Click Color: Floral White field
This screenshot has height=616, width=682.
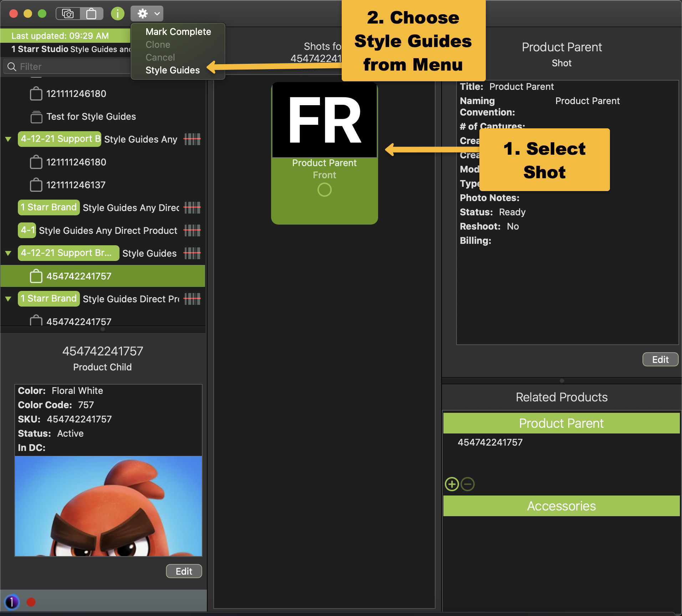(60, 391)
